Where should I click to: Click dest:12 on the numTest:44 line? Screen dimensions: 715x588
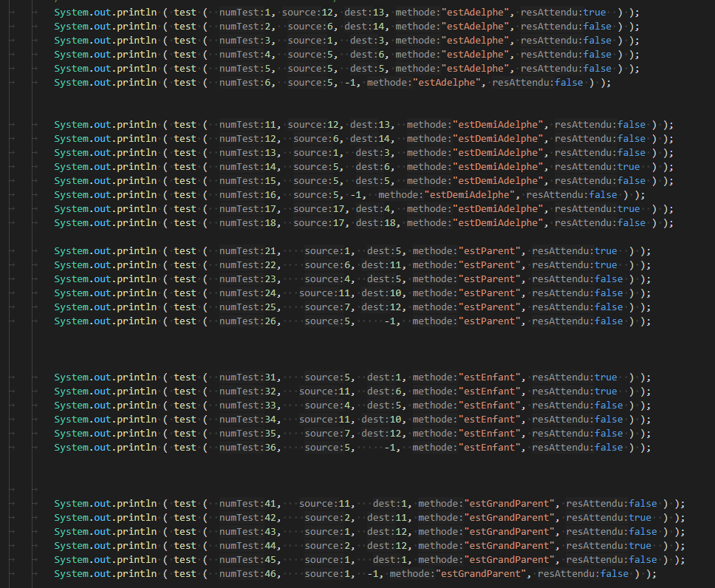389,546
